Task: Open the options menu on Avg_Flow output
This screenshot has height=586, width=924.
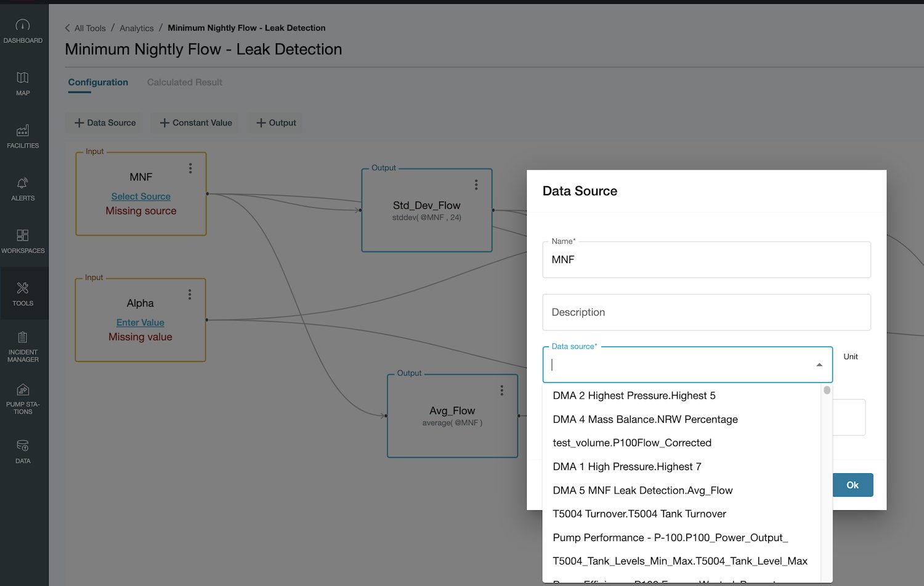Action: coord(502,390)
